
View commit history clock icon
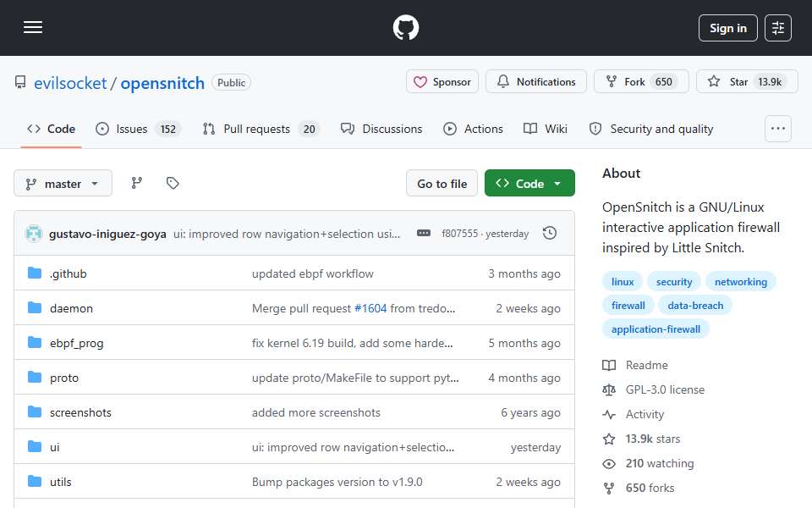550,234
